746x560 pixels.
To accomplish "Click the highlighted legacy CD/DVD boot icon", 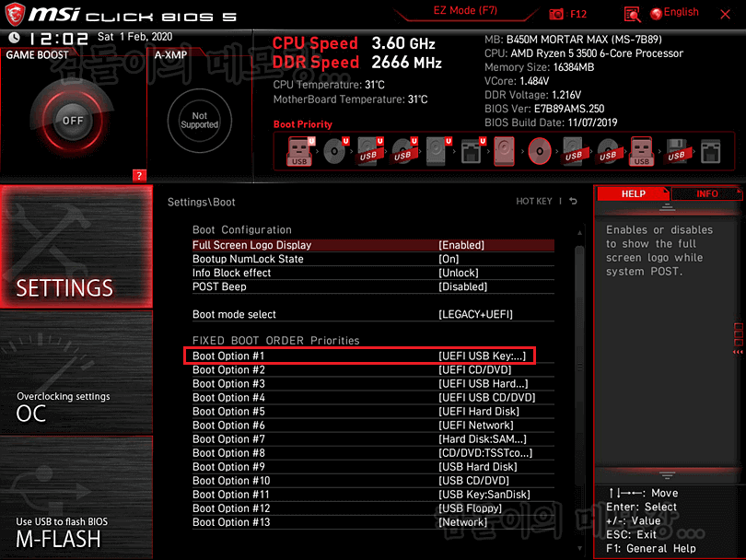I will [x=540, y=151].
